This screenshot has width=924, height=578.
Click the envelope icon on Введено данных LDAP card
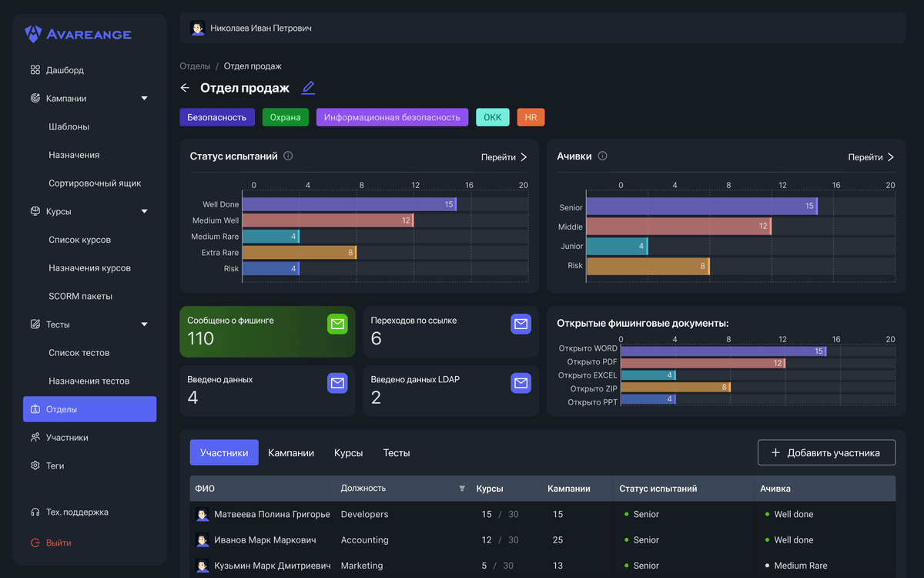point(521,383)
